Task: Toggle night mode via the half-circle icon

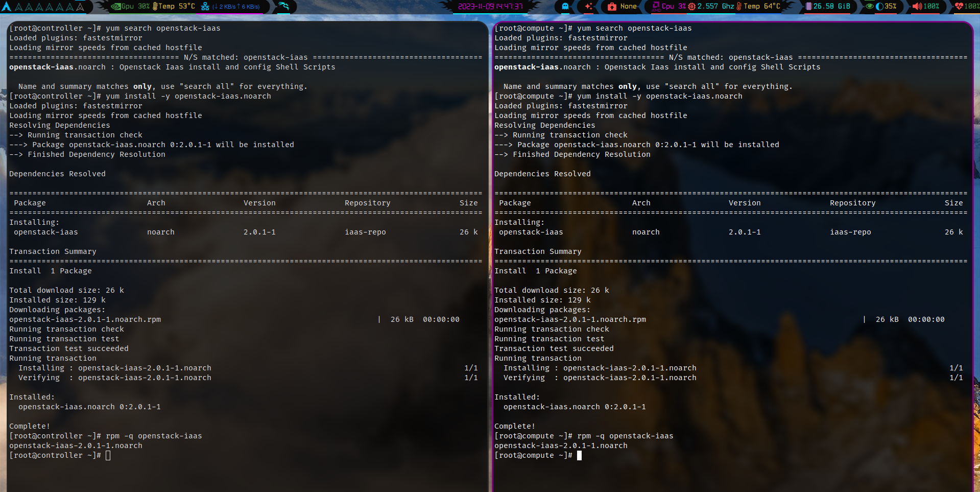Action: point(879,7)
